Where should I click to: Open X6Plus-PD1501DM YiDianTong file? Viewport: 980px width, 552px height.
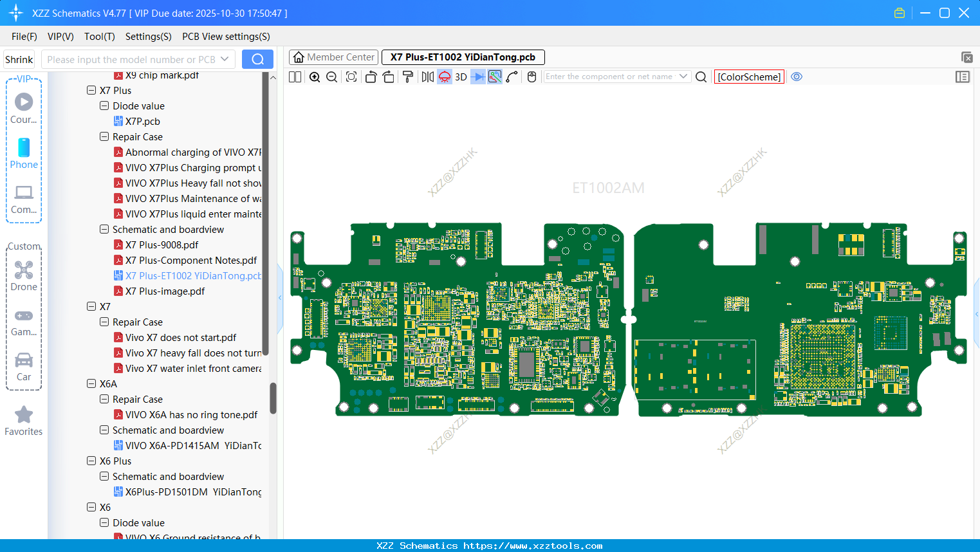tap(188, 492)
